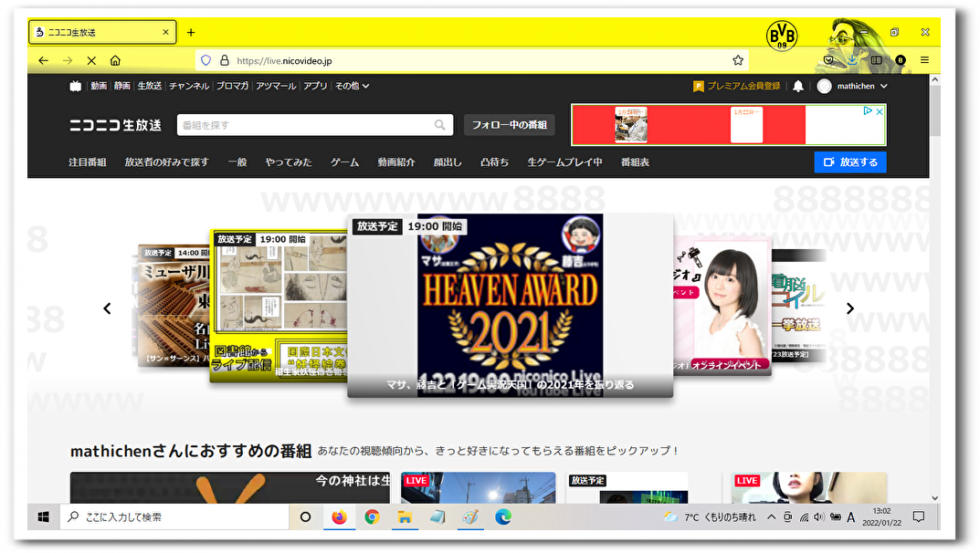Click the tracking protection shield in the address bar

tap(207, 59)
